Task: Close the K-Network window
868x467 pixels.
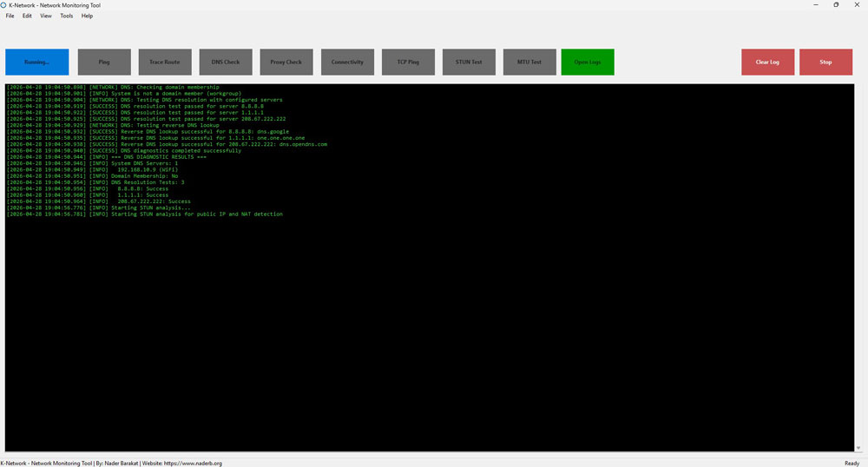Action: [x=857, y=5]
